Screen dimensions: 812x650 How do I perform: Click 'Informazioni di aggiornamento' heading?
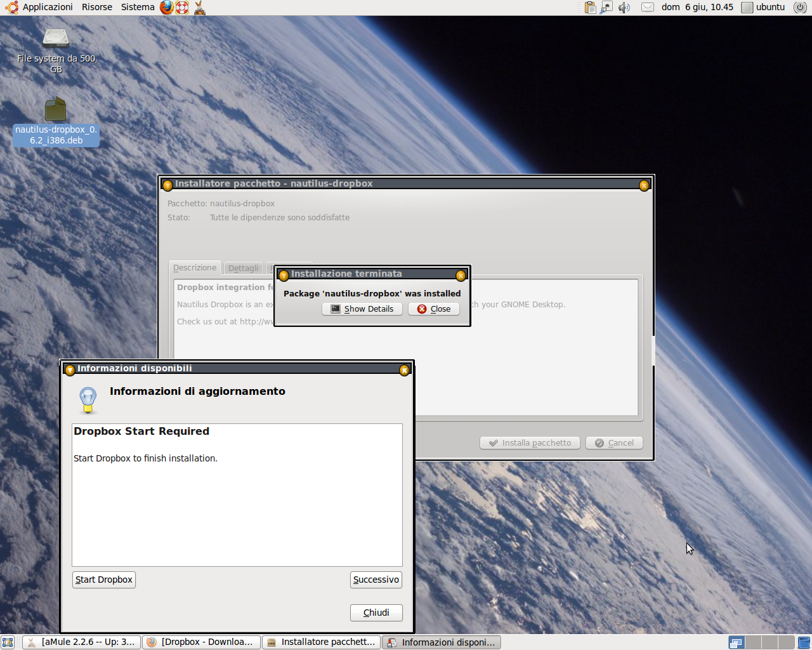(197, 392)
